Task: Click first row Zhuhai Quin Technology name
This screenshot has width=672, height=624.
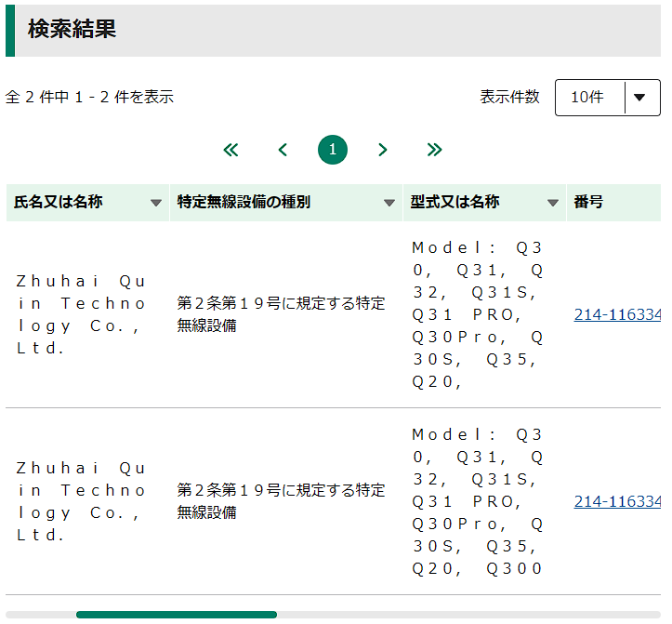Action: pyautogui.click(x=82, y=314)
